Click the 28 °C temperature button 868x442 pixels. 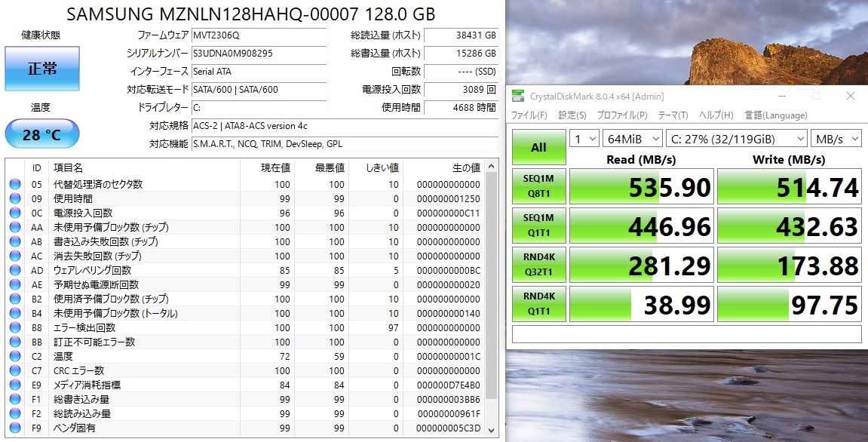42,134
